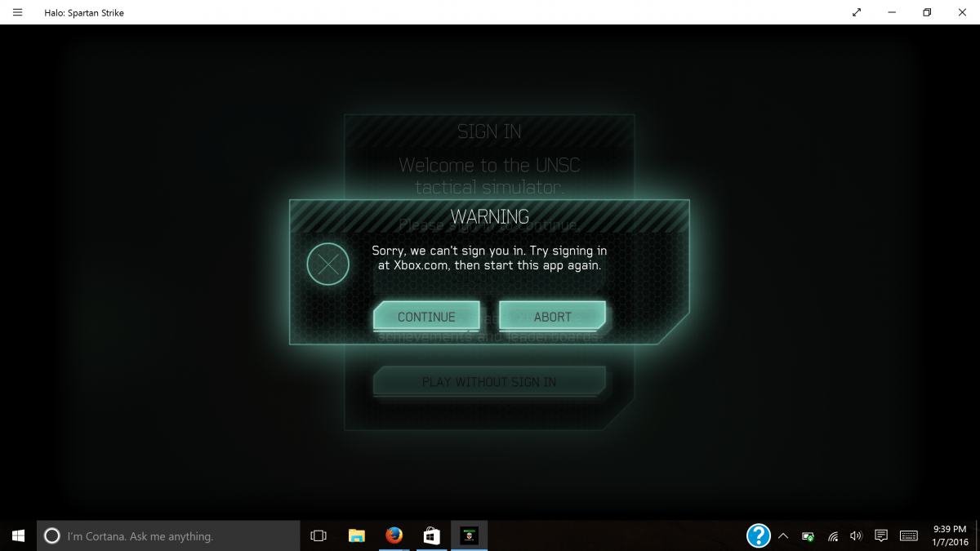The width and height of the screenshot is (980, 551).
Task: Click the volume speaker icon
Action: tap(856, 536)
